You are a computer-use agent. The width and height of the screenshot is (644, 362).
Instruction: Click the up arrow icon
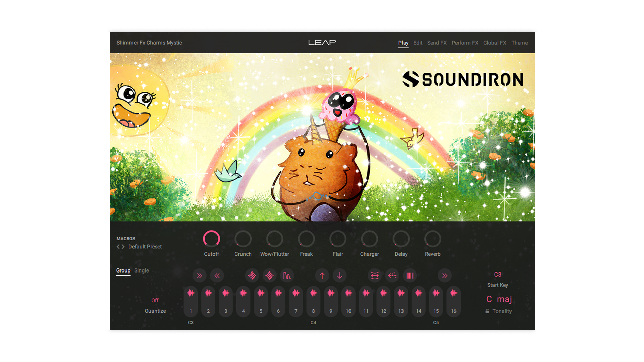(x=322, y=276)
